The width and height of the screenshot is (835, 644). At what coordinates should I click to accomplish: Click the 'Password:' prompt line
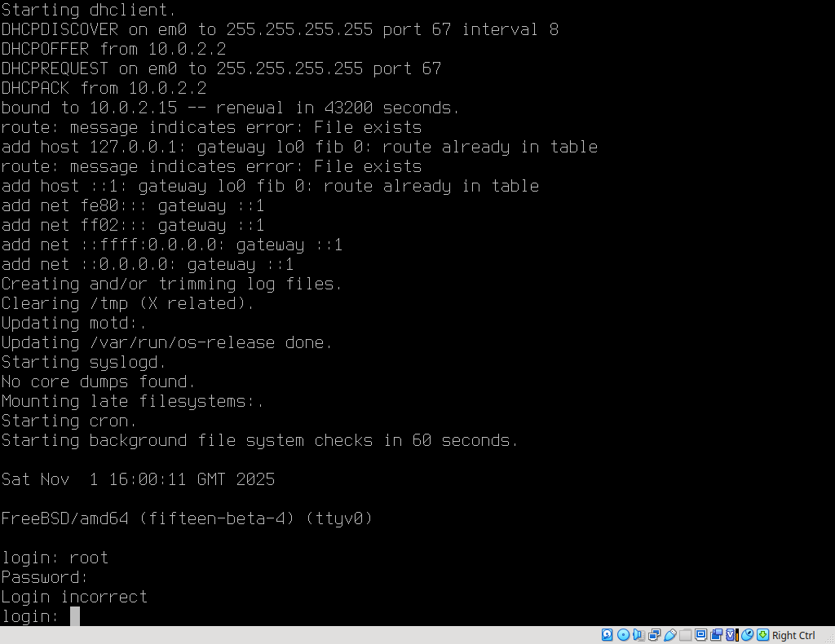click(x=44, y=577)
